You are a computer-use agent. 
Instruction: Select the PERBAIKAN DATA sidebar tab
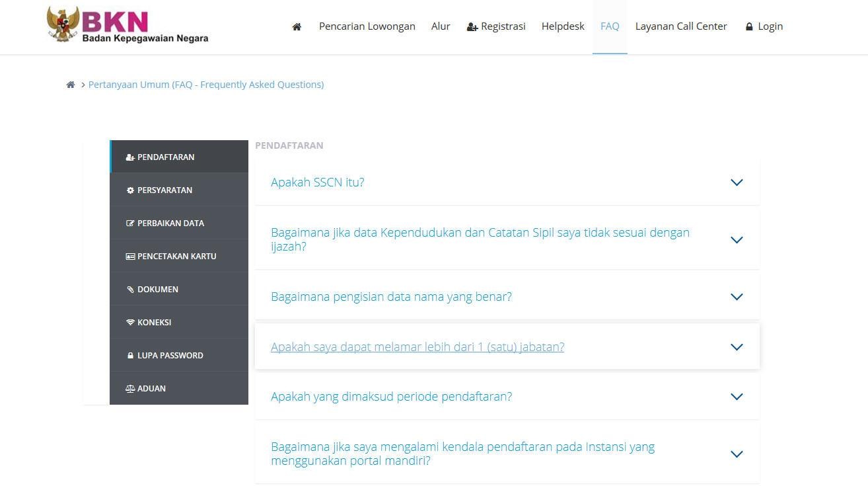[179, 223]
